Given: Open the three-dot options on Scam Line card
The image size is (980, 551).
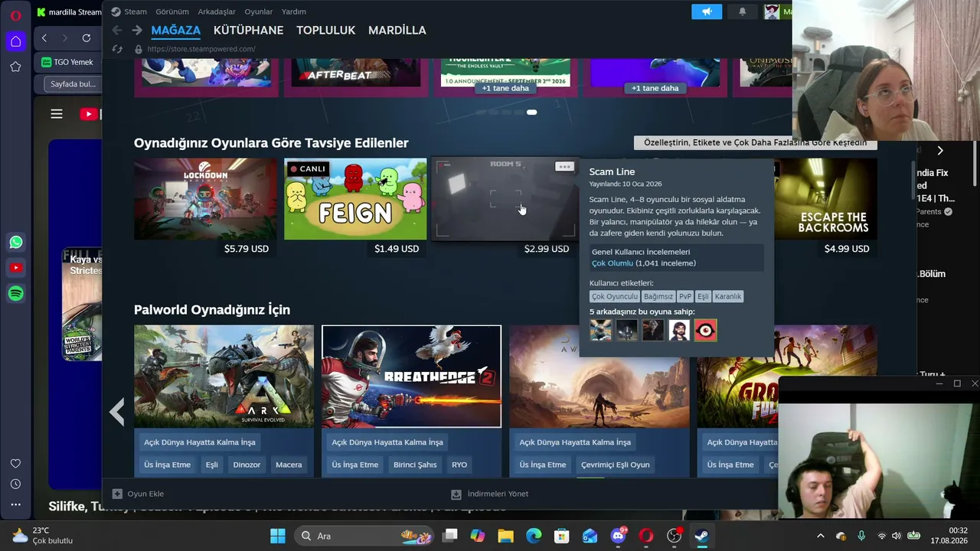Looking at the screenshot, I should tap(564, 166).
